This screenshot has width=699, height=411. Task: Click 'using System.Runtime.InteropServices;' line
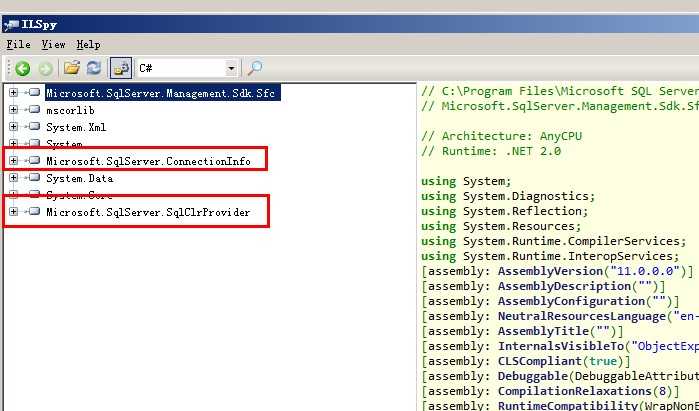pyautogui.click(x=550, y=256)
